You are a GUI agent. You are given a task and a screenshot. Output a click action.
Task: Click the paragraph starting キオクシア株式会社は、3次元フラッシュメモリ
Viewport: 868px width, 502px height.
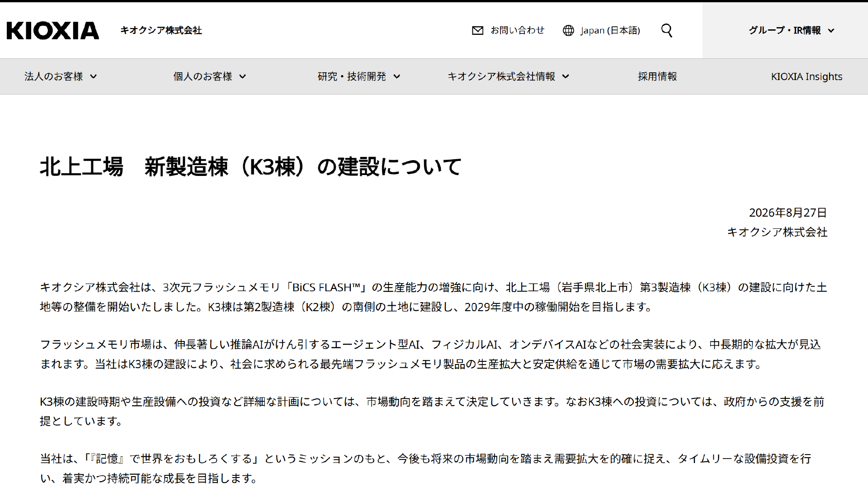434,297
